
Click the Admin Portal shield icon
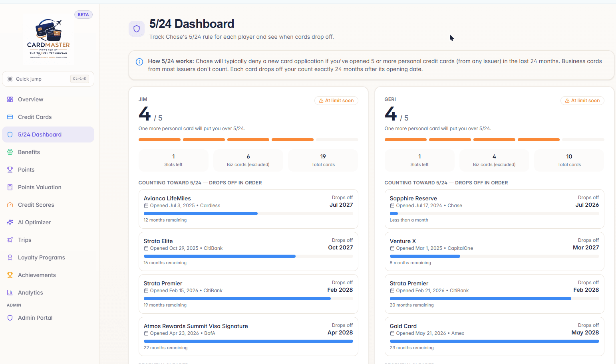tap(10, 318)
